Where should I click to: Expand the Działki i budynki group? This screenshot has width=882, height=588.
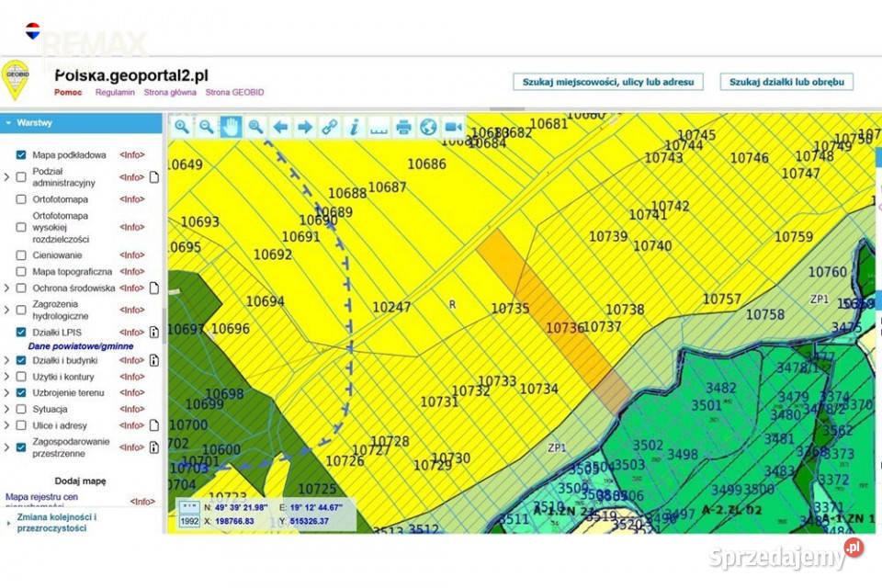click(6, 360)
